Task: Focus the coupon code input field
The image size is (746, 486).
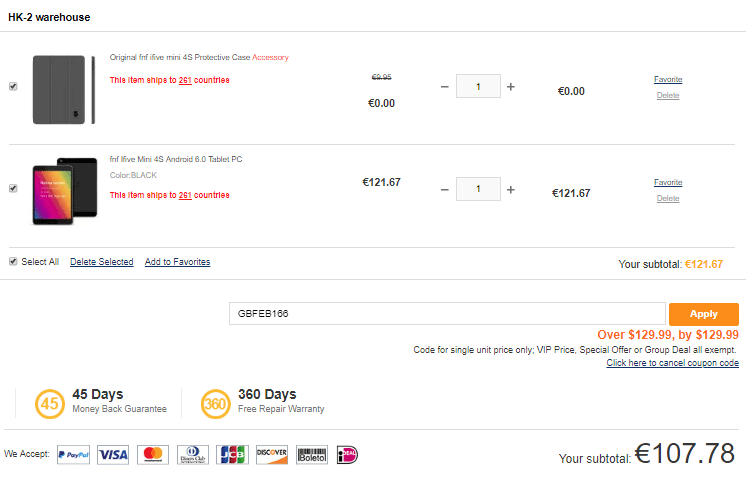Action: pos(447,314)
